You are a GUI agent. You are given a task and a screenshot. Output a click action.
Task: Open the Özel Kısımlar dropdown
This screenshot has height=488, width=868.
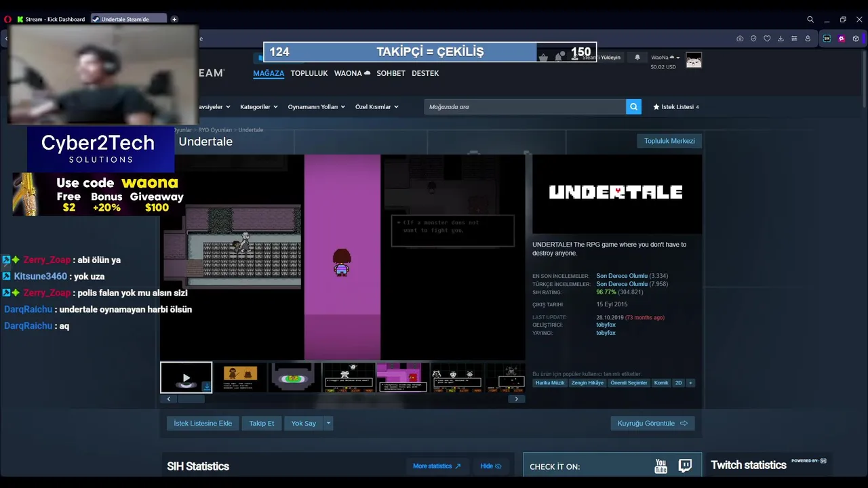[x=376, y=107]
